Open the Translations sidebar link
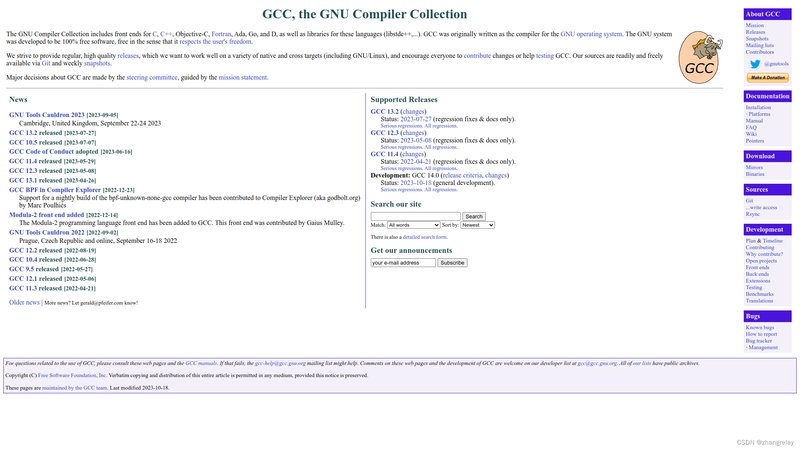This screenshot has width=800, height=450. coord(759,301)
